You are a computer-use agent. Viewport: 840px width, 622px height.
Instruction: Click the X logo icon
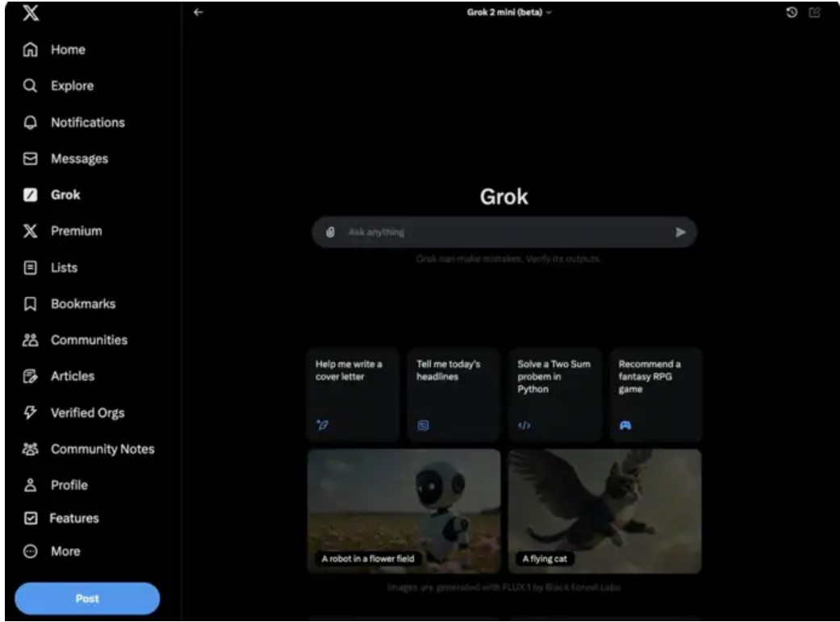(x=31, y=12)
